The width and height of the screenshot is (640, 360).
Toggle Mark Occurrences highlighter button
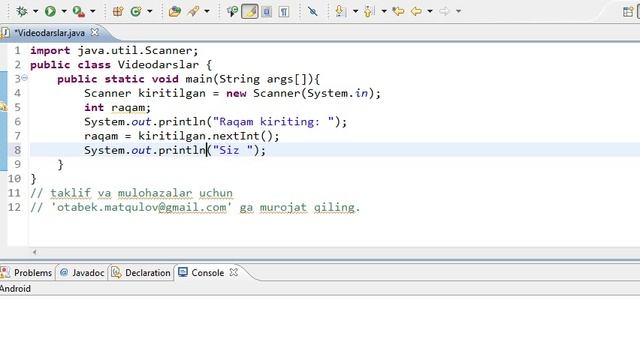point(250,11)
